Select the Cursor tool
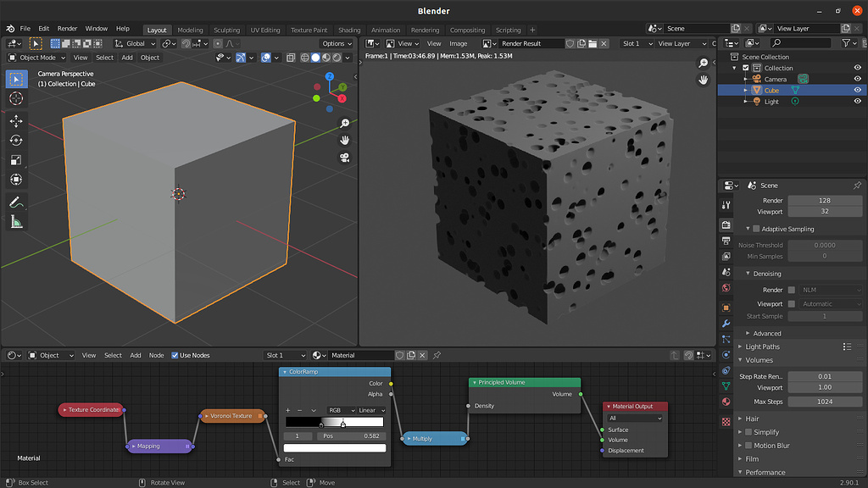The width and height of the screenshot is (868, 488). (17, 98)
